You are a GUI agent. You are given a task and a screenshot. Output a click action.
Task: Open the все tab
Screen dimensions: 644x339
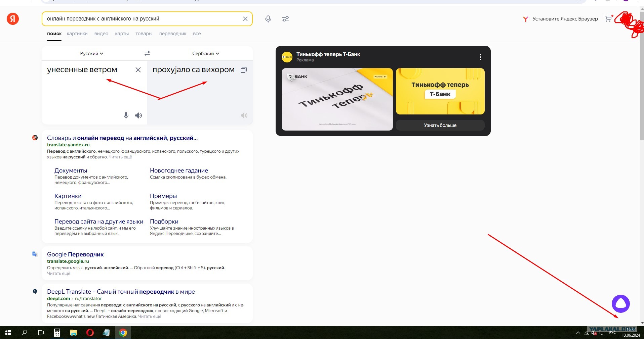[x=197, y=34]
